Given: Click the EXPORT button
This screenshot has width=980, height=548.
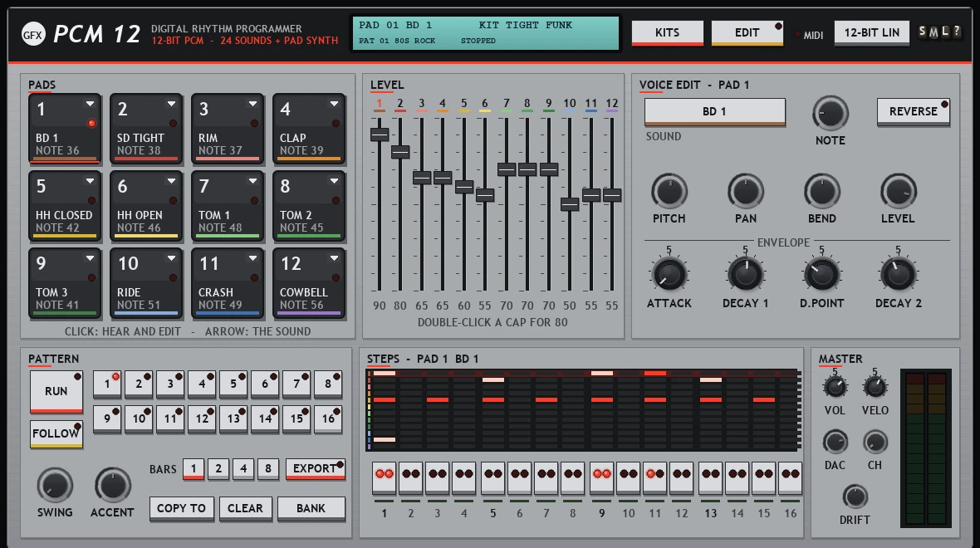Looking at the screenshot, I should pos(315,469).
